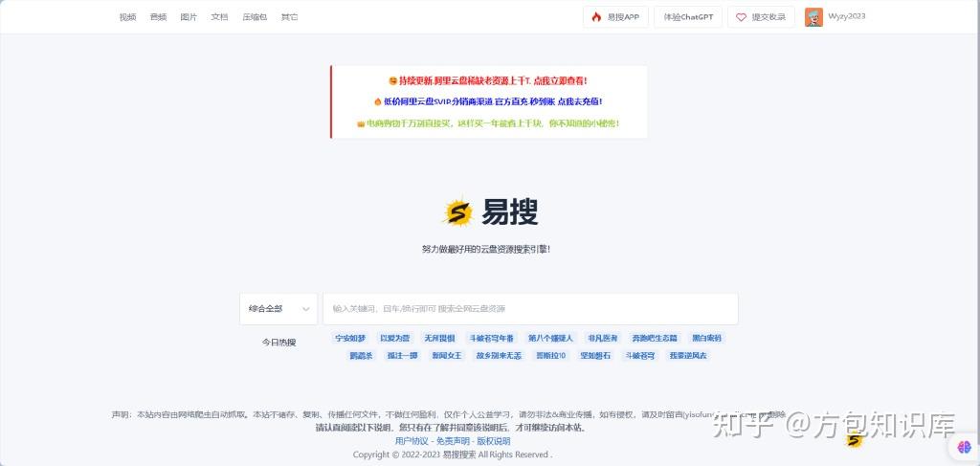Image resolution: width=980 pixels, height=466 pixels.
Task: Click the brain chat icon at bottom-right corner
Action: coord(965,447)
